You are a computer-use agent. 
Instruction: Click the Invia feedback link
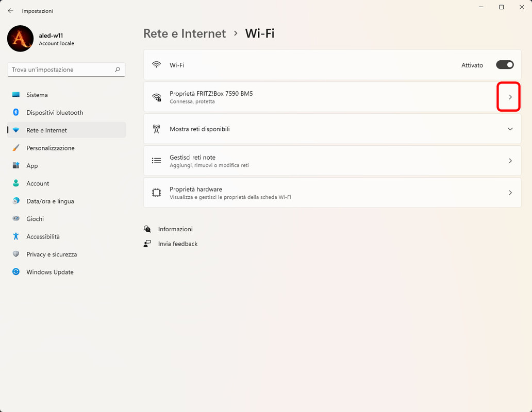(x=178, y=244)
